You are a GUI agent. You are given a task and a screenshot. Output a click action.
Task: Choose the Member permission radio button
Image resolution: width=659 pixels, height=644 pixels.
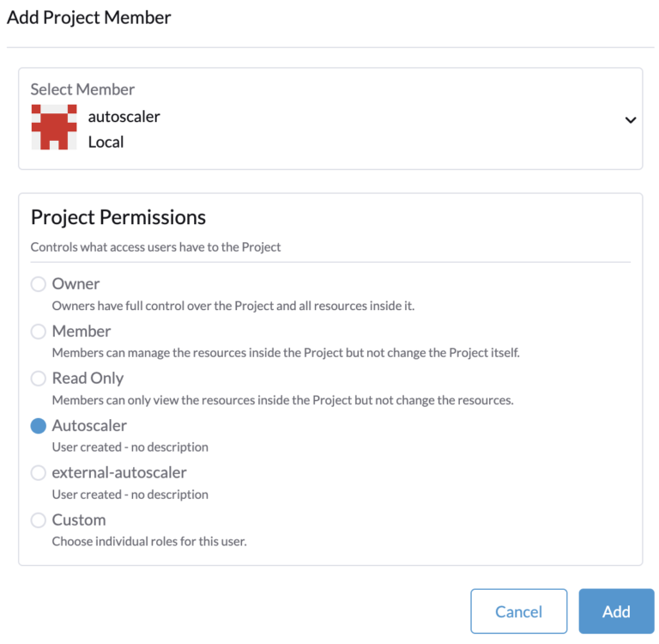(39, 331)
